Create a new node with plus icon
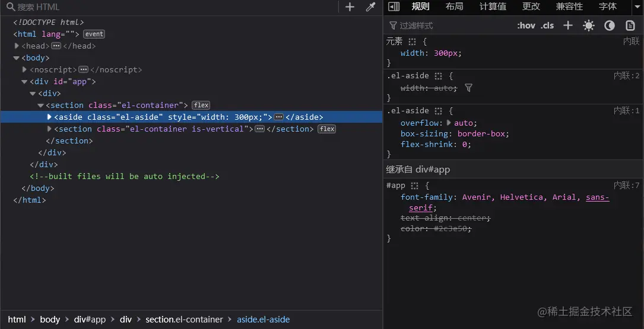Image resolution: width=644 pixels, height=329 pixels. pyautogui.click(x=350, y=7)
